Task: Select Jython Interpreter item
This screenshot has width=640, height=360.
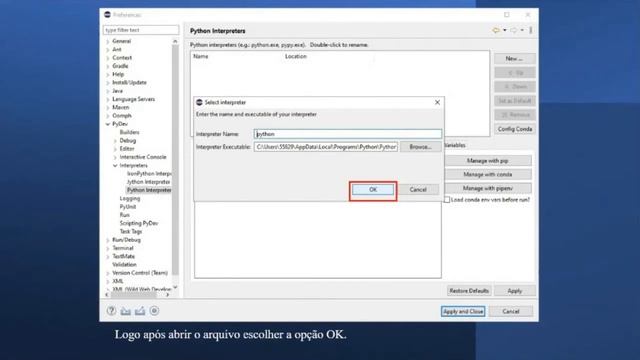Action: [149, 182]
